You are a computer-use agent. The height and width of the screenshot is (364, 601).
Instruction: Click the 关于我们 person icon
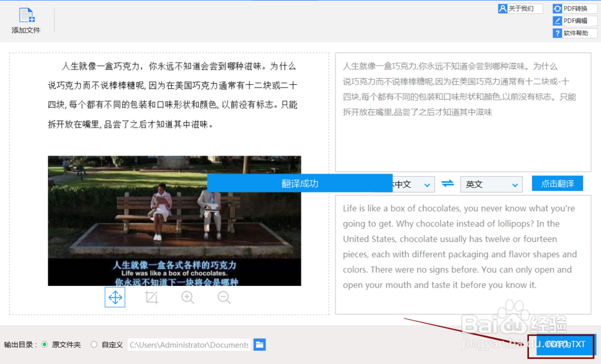[x=502, y=8]
